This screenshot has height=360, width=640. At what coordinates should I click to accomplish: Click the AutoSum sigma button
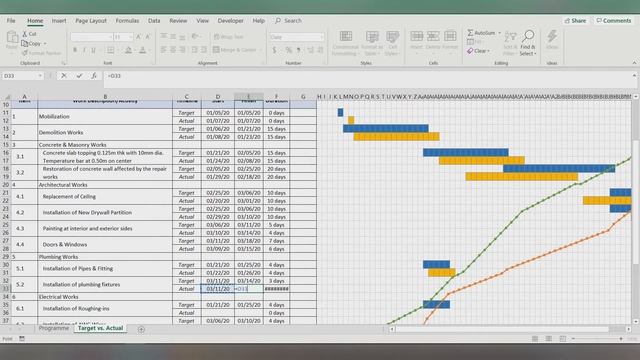pos(481,33)
